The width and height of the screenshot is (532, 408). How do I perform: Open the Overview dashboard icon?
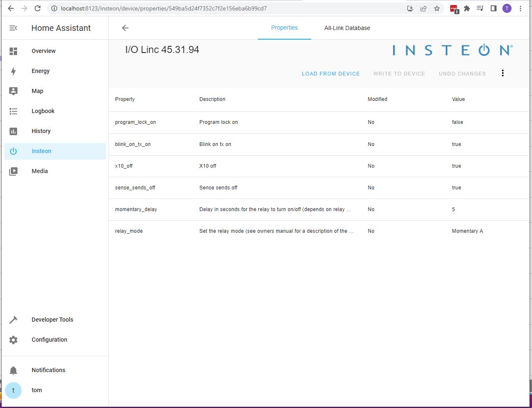(x=13, y=50)
